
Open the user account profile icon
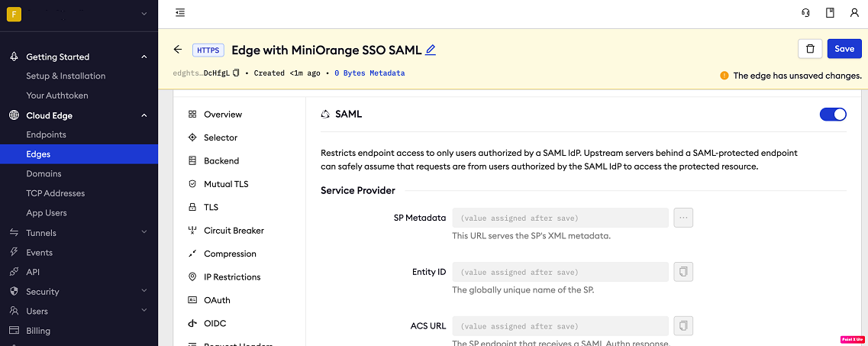(x=854, y=13)
